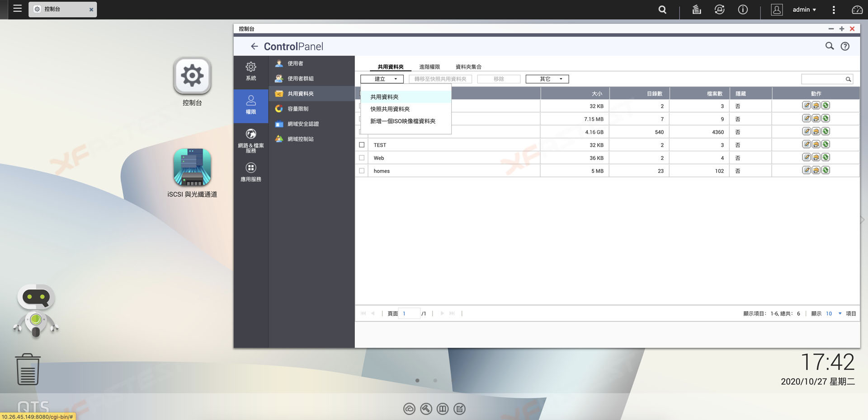Open the 其它 dropdown
Screen dimensions: 868x420
(x=547, y=79)
